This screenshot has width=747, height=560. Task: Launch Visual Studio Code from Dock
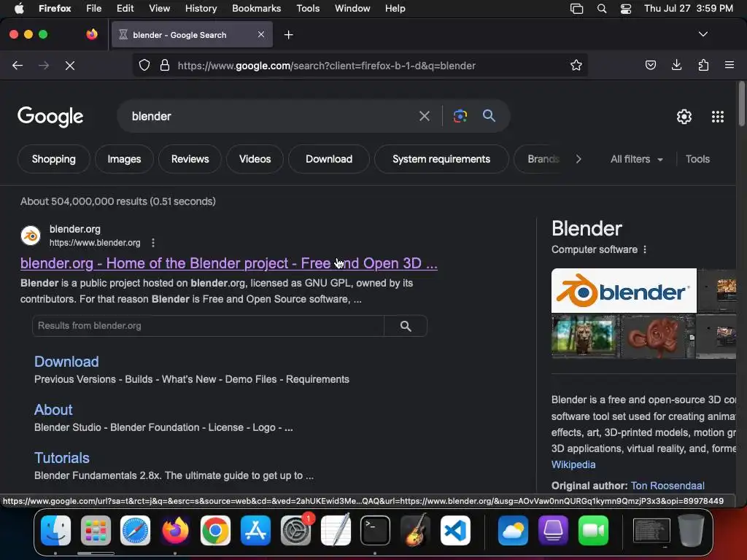pyautogui.click(x=455, y=530)
